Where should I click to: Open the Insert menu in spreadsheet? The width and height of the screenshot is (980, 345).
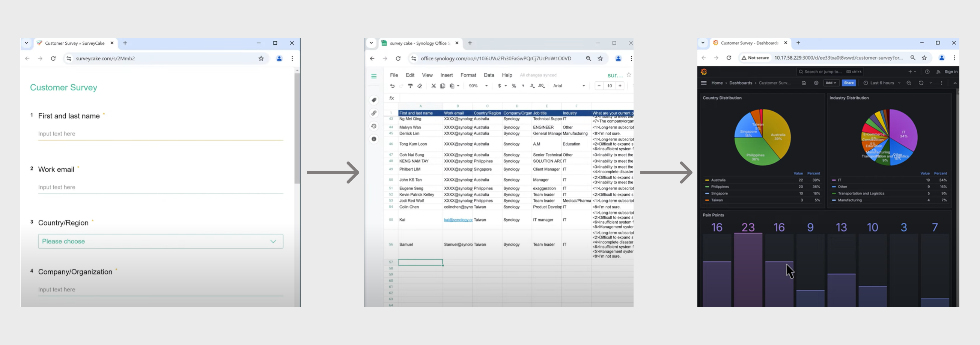point(447,75)
